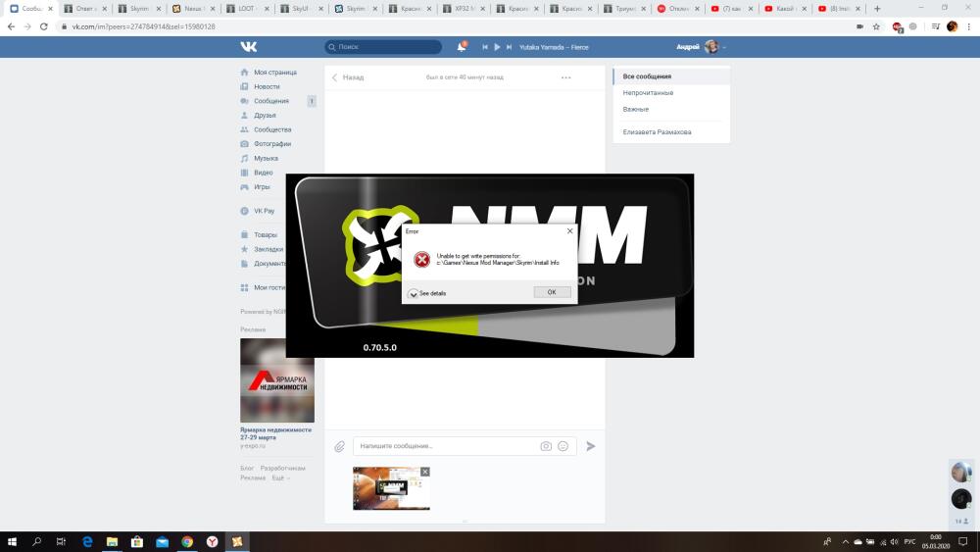Skip to previous track in VK player

tap(485, 47)
